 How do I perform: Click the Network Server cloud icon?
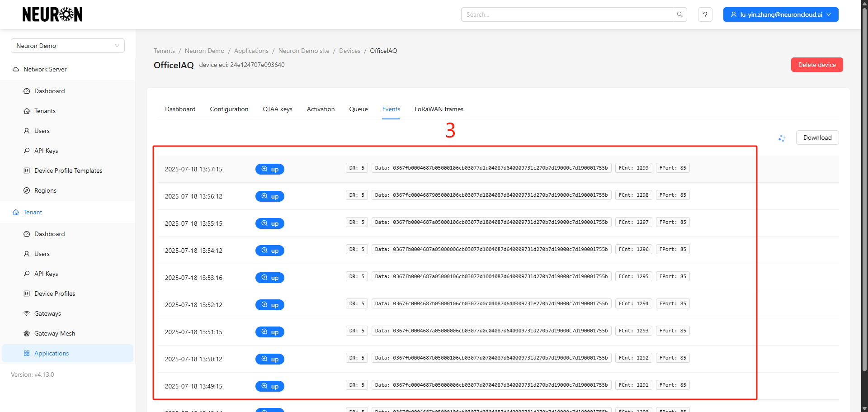[x=16, y=69]
